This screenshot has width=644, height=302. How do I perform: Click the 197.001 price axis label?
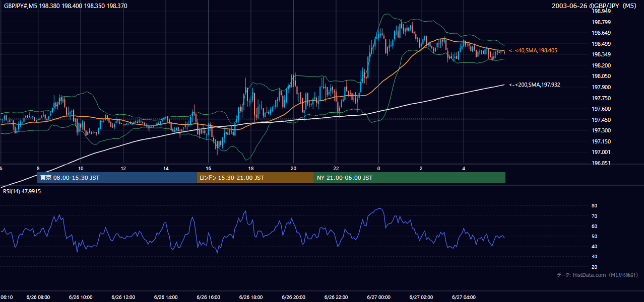click(601, 152)
